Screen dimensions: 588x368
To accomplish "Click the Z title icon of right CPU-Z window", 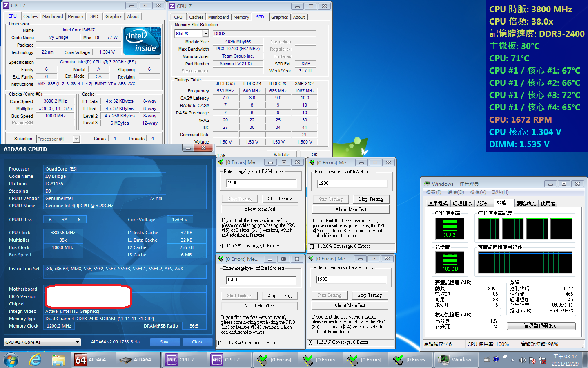I will coord(172,6).
